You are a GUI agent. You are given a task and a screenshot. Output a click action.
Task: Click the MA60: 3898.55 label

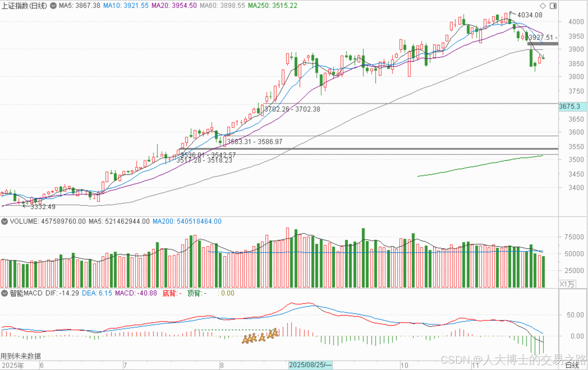pyautogui.click(x=222, y=6)
